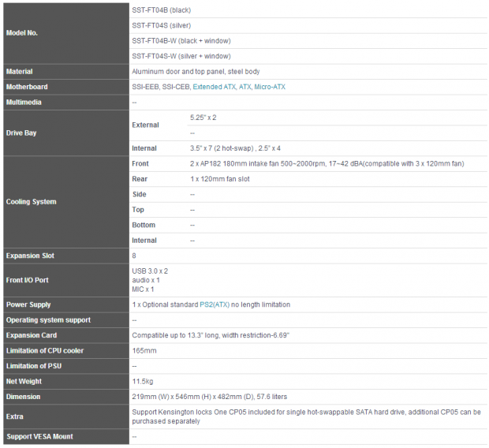Screen dimensions: 489x448
Task: Follow the Micro-ATX link
Action: 270,87
